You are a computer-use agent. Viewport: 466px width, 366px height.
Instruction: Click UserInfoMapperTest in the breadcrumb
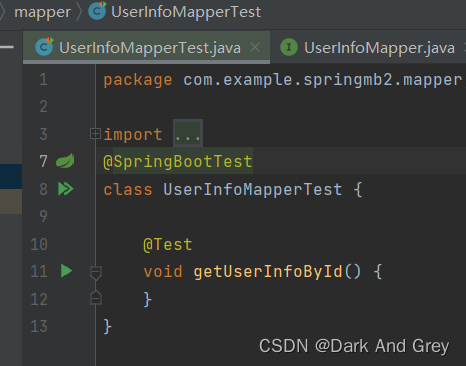[x=186, y=12]
